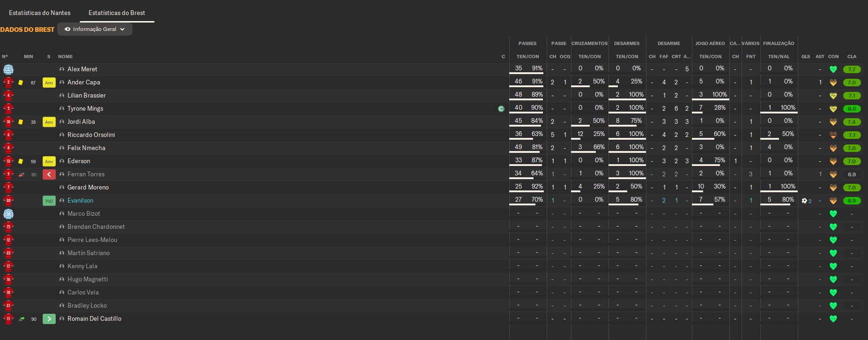Click Ander Capa's yellow card icon
This screenshot has width=868, height=340.
coord(21,83)
